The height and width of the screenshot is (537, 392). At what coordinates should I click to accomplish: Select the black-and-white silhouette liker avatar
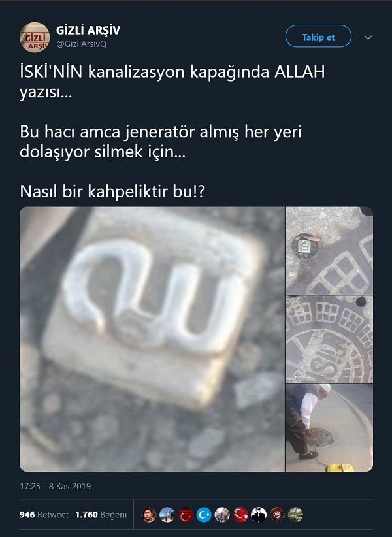pos(259,514)
